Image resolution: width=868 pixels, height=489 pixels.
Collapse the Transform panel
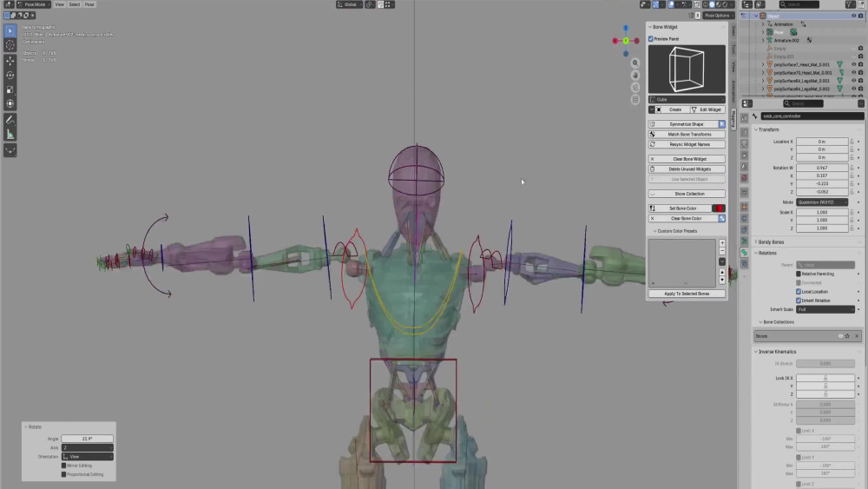[767, 129]
